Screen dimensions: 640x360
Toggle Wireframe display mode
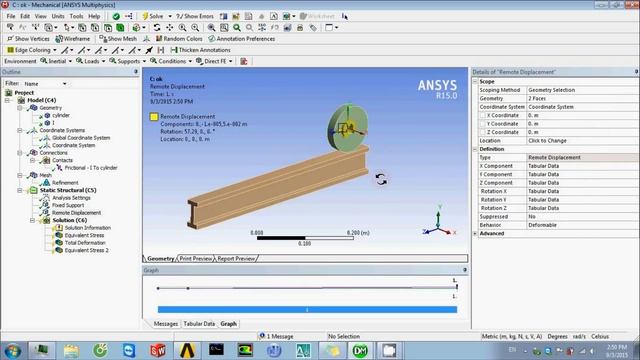pos(73,39)
